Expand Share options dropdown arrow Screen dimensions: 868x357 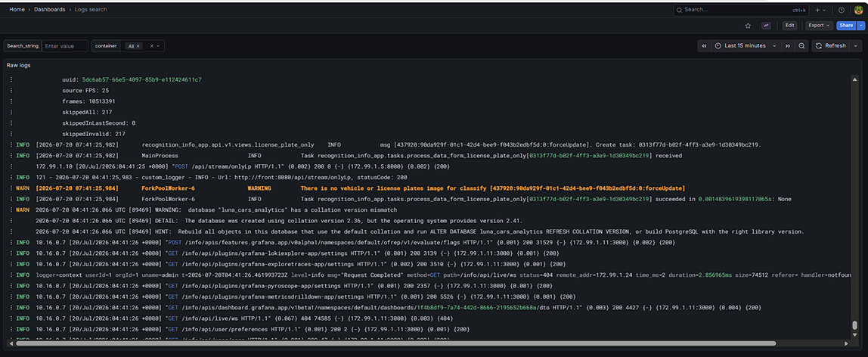tap(860, 26)
